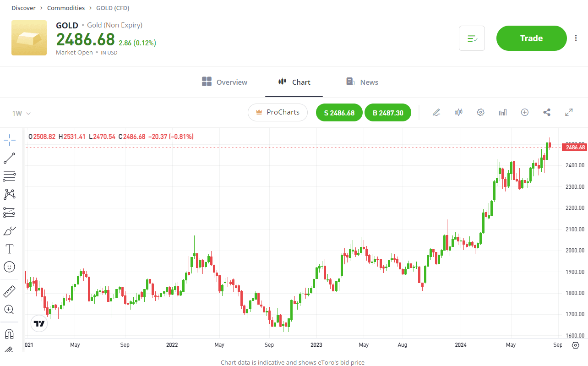588x366 pixels.
Task: Click the Aug label on time axis
Action: click(x=402, y=344)
